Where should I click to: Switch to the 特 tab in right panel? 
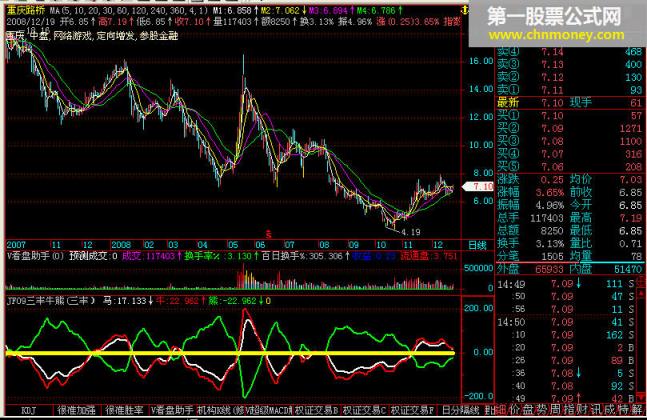pyautogui.click(x=623, y=410)
